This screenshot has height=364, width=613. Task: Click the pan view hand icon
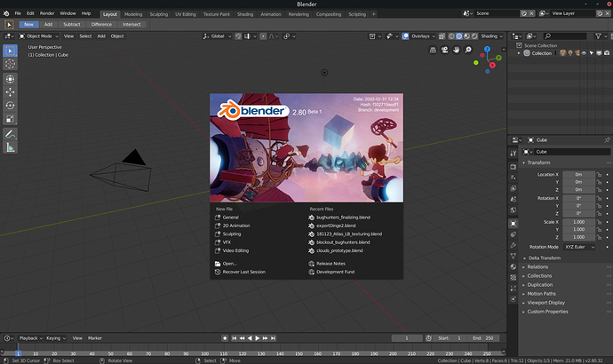point(457,50)
